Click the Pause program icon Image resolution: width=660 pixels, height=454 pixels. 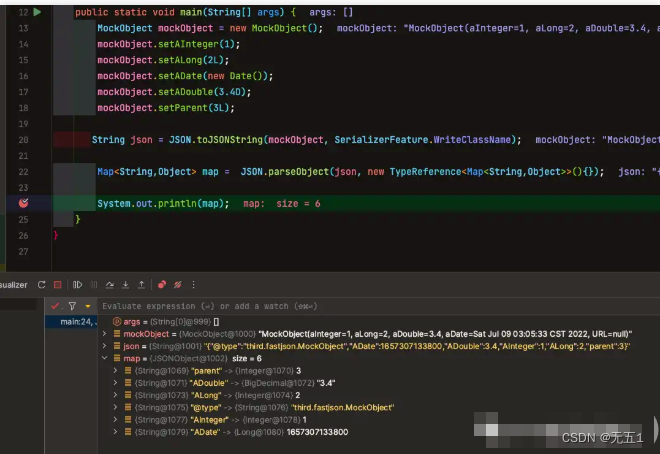94,285
